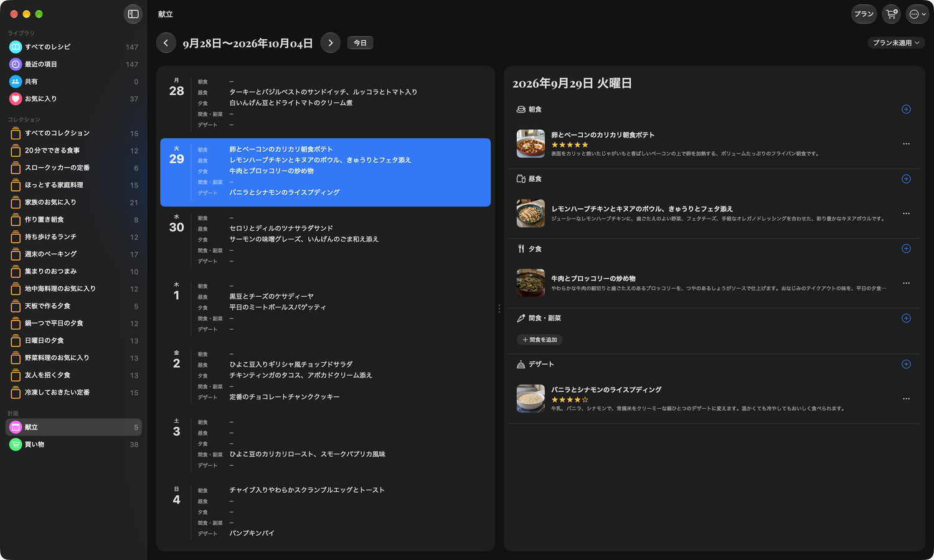Select the day 28 月曜日 row

(x=325, y=103)
